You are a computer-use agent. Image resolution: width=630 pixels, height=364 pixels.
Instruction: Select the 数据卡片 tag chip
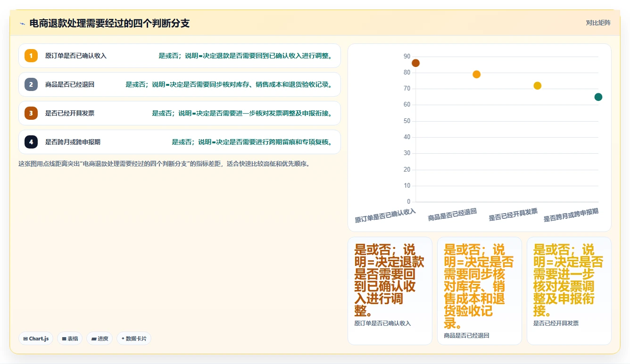134,339
